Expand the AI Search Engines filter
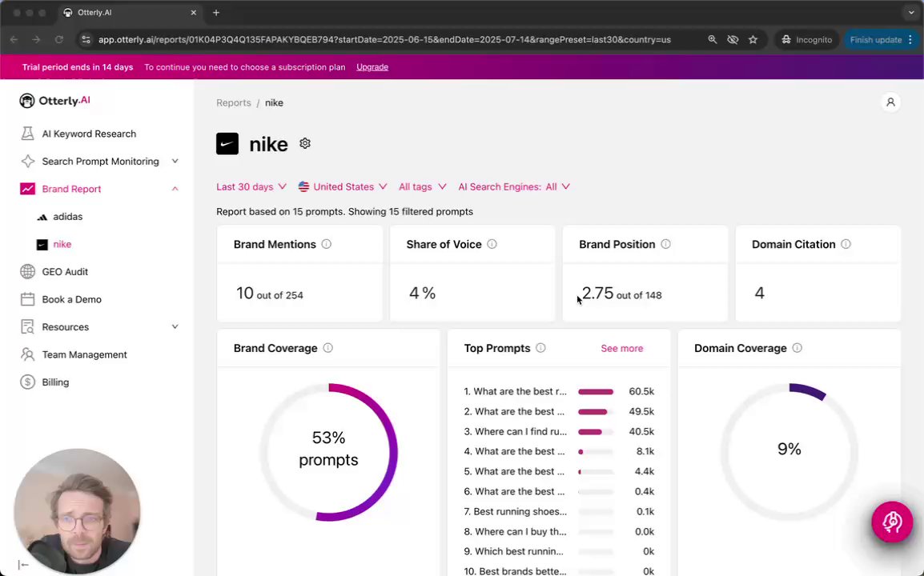 (514, 186)
